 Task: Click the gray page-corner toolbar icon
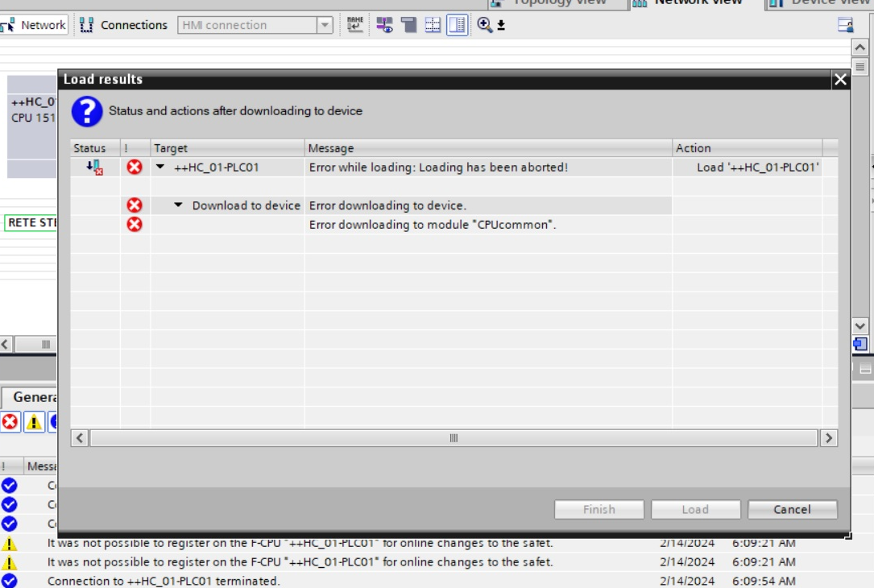click(x=409, y=24)
